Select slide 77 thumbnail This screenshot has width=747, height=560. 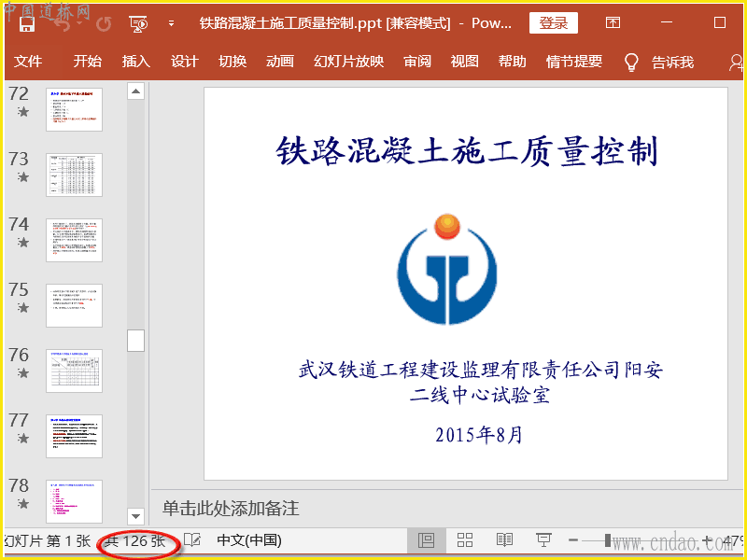[75, 436]
